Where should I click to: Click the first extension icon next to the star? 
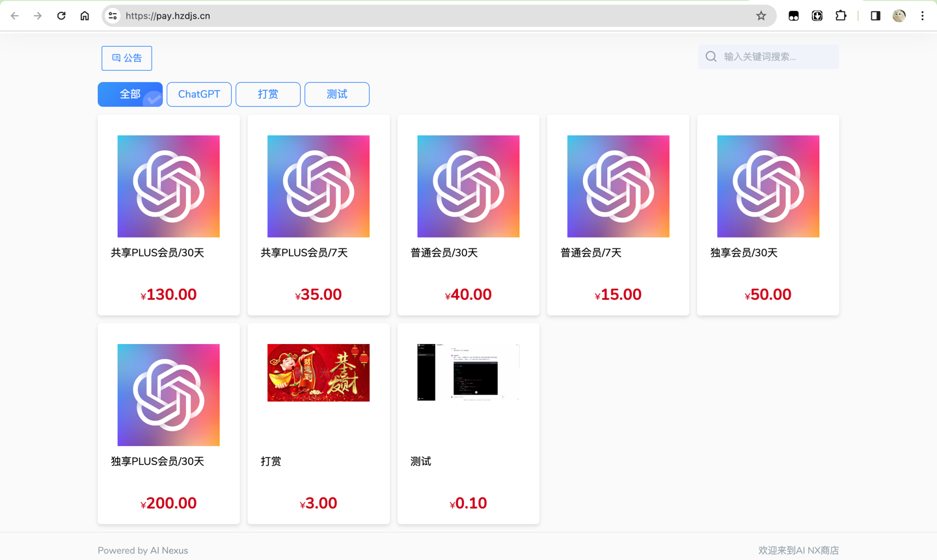(793, 16)
